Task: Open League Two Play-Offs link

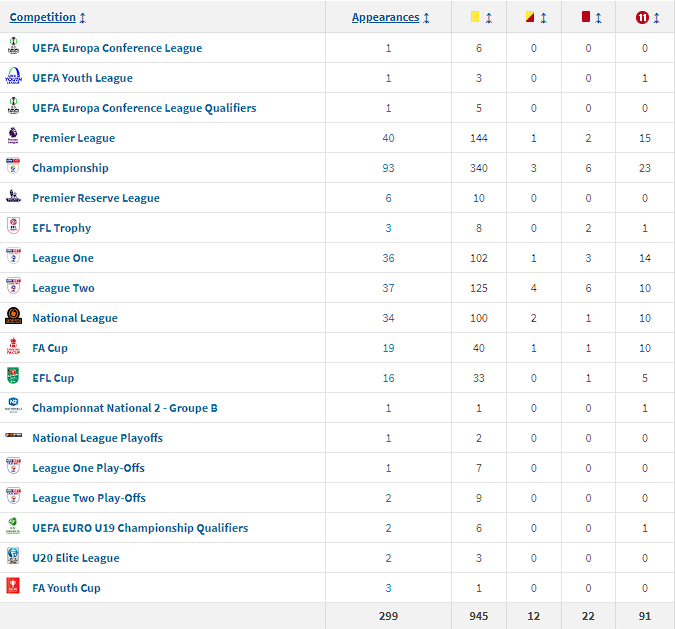Action: (89, 498)
